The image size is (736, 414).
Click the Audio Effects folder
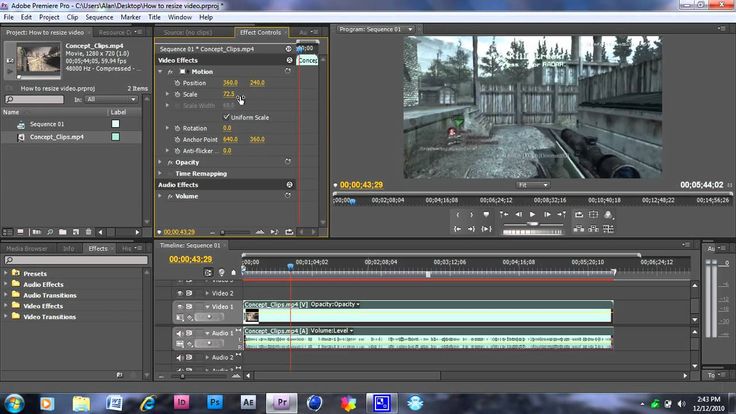tap(43, 284)
